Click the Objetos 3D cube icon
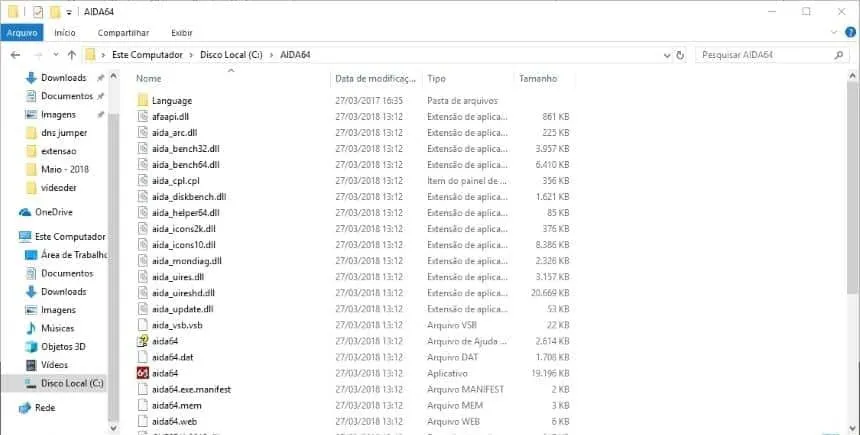The width and height of the screenshot is (860, 435). (31, 347)
